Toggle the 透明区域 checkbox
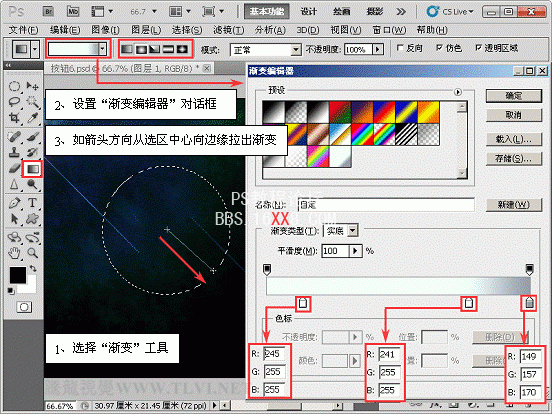The width and height of the screenshot is (552, 414). pos(478,48)
